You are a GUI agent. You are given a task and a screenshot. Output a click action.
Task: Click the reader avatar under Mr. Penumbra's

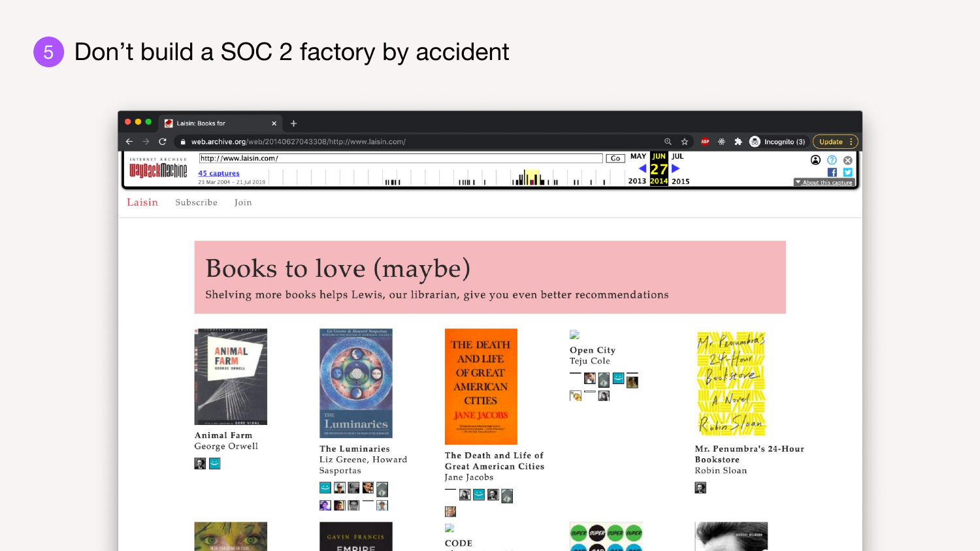tap(700, 488)
